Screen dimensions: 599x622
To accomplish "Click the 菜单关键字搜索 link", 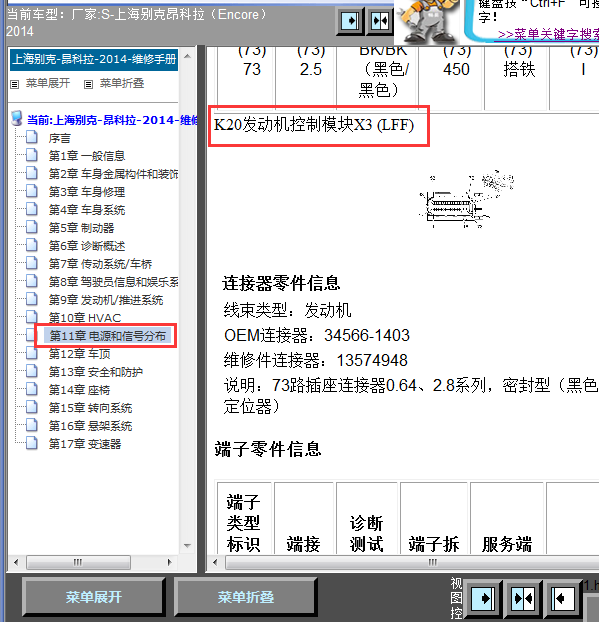I will point(548,35).
